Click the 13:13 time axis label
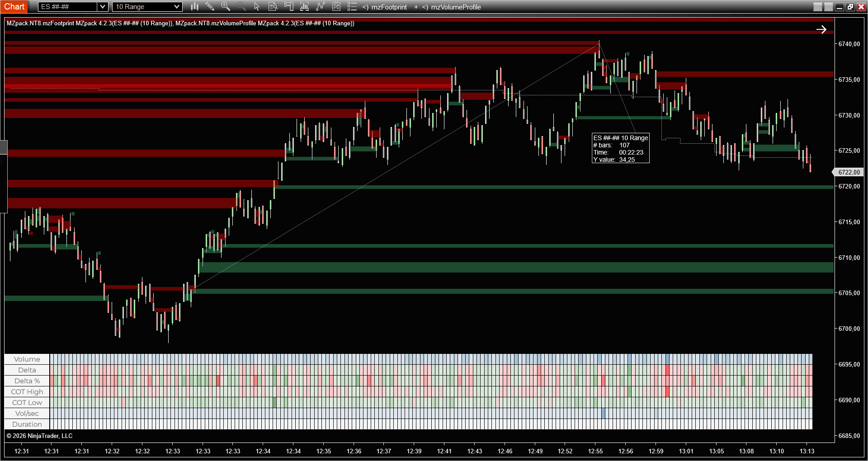 click(x=807, y=451)
